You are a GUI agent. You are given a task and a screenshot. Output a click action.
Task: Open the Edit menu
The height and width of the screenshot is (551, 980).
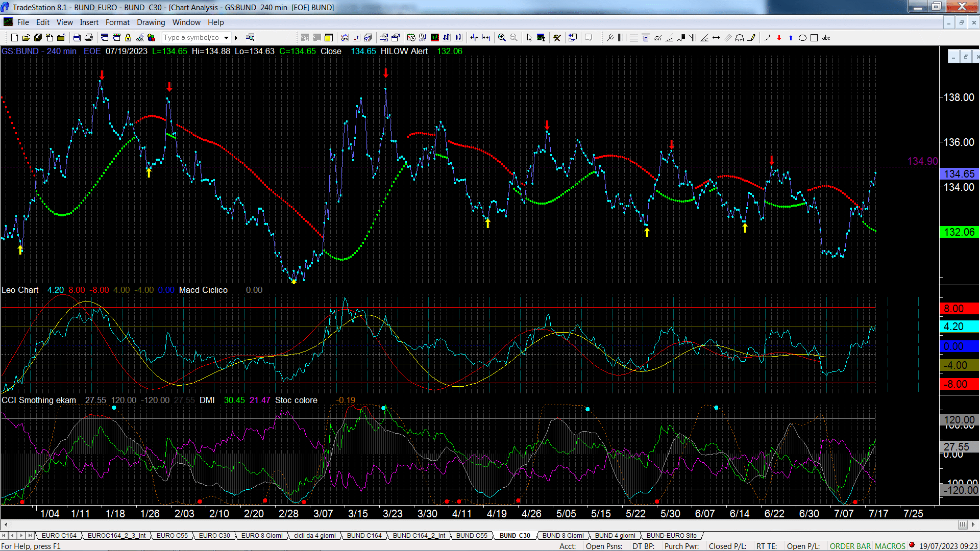pos(43,22)
